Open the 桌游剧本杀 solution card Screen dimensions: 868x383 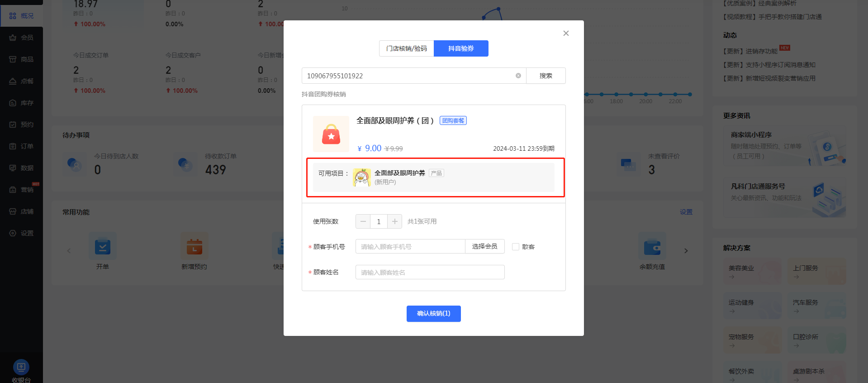[x=817, y=373]
